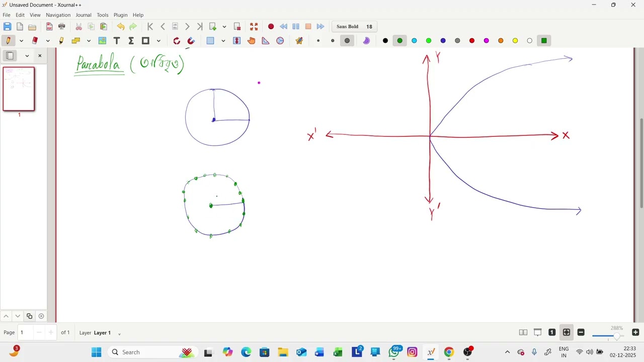Screen dimensions: 644x362
Task: Pick the red color swatch
Action: (x=472, y=41)
